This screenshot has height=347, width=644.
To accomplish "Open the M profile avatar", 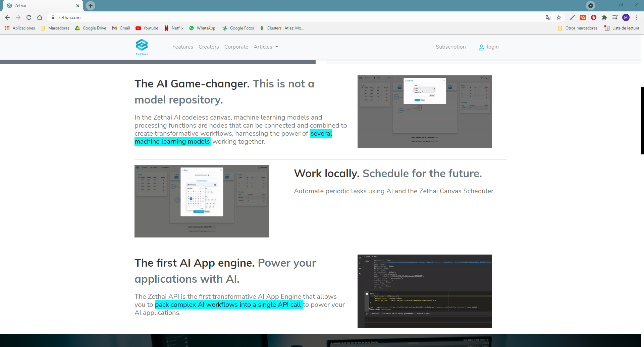I will (x=626, y=17).
